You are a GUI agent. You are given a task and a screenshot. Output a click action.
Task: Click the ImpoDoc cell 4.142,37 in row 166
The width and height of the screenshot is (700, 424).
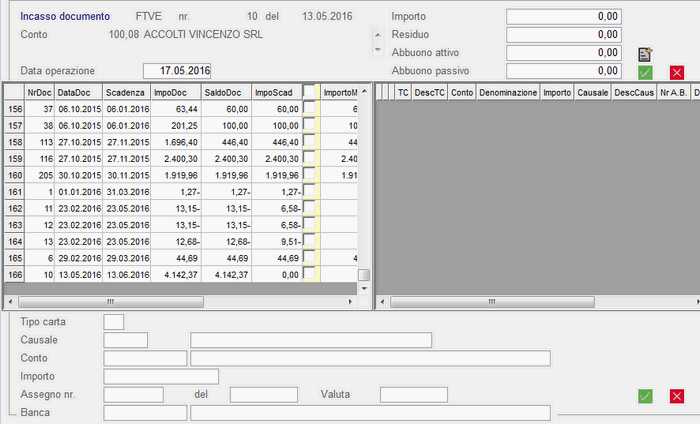point(176,274)
